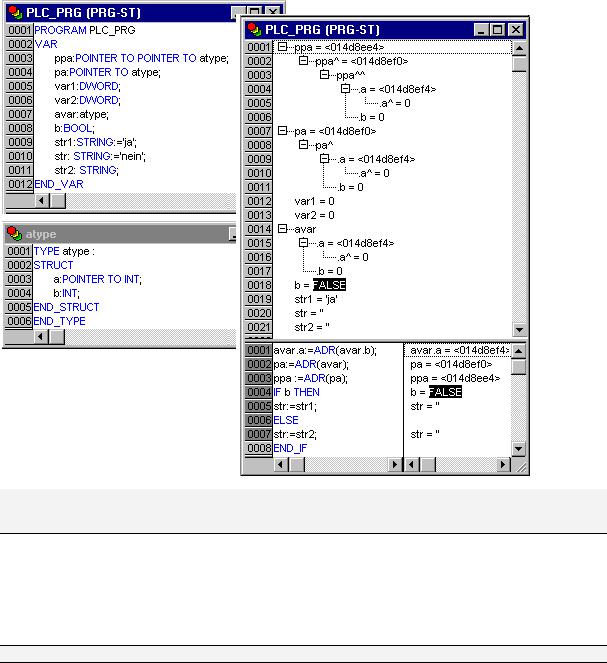Click declaration b:BOOL
This screenshot has height=663, width=607.
click(x=74, y=128)
